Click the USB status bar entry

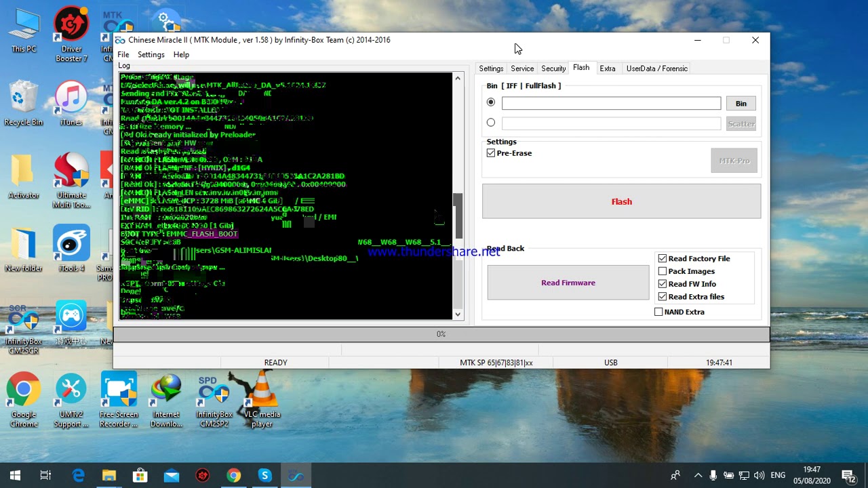coord(611,363)
